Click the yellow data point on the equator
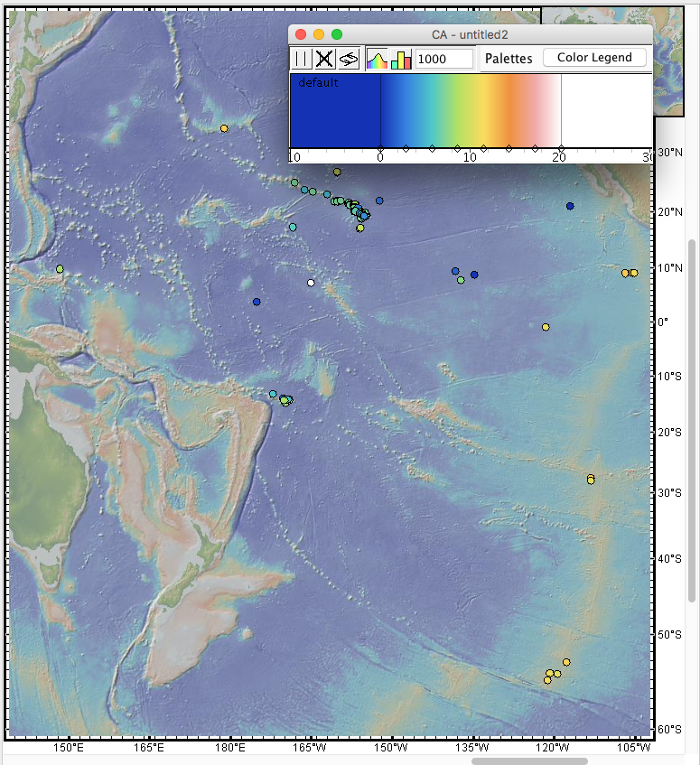Screen dimensions: 700x765 [546, 327]
